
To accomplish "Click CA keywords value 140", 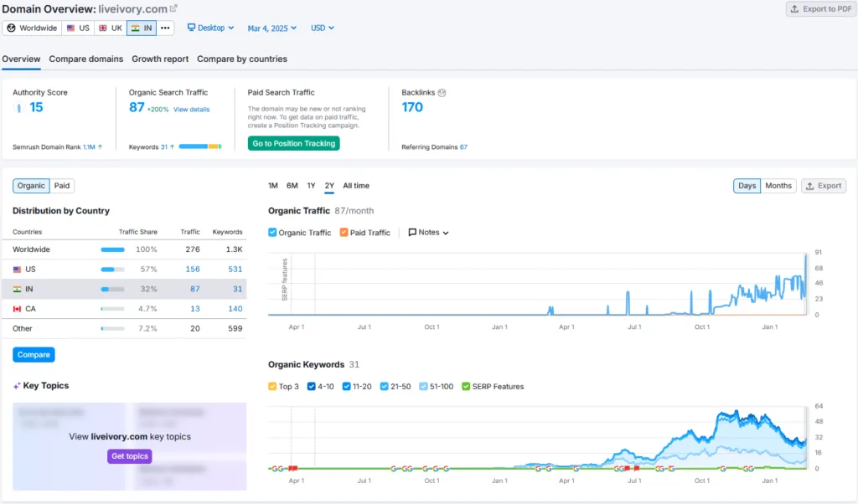I will (235, 309).
